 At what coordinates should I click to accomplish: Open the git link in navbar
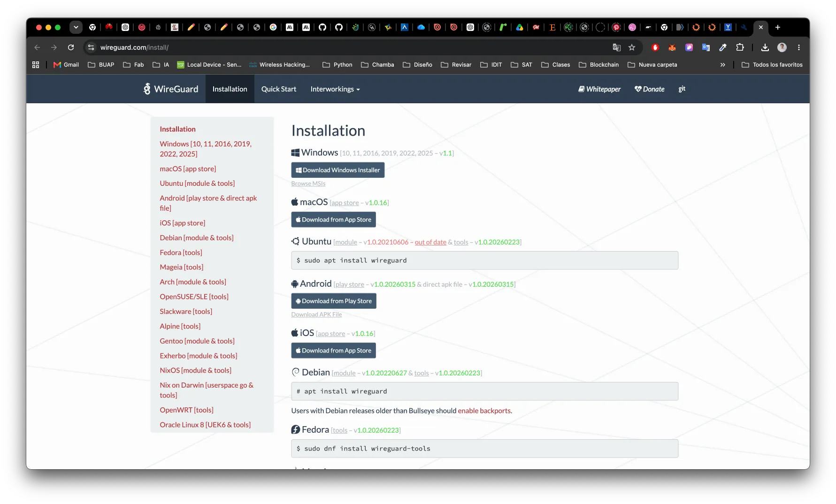point(682,89)
